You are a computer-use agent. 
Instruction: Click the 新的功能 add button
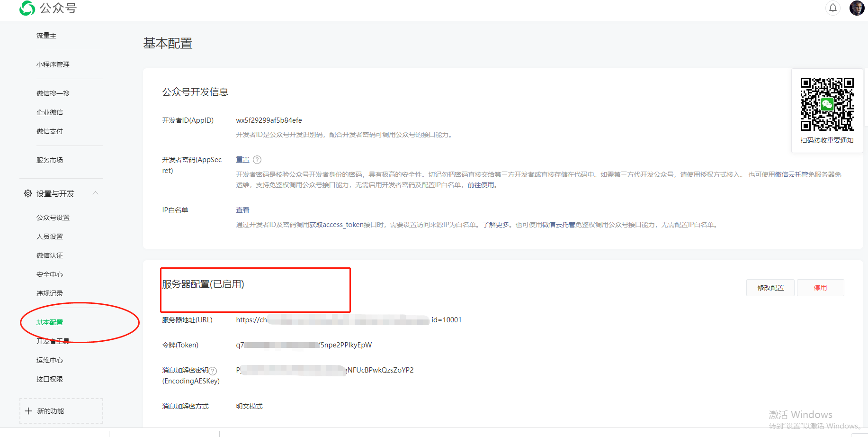(61, 411)
